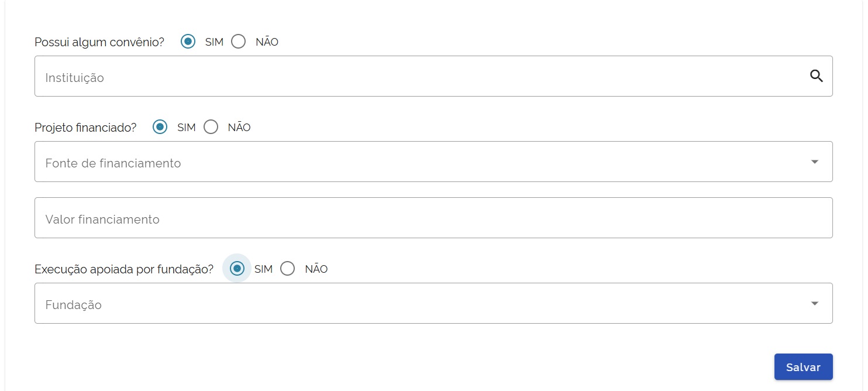Screen dimensions: 868x391
Task: Click the "Projeto financiado?" question label
Action: [85, 128]
